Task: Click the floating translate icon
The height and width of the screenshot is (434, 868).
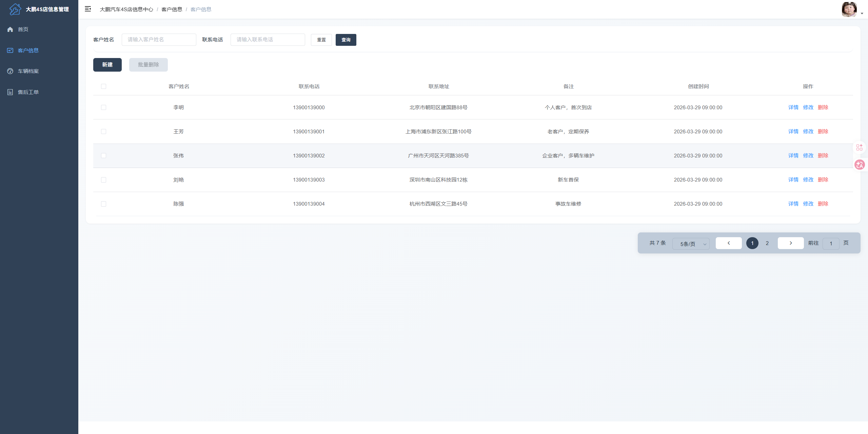Action: 860,165
